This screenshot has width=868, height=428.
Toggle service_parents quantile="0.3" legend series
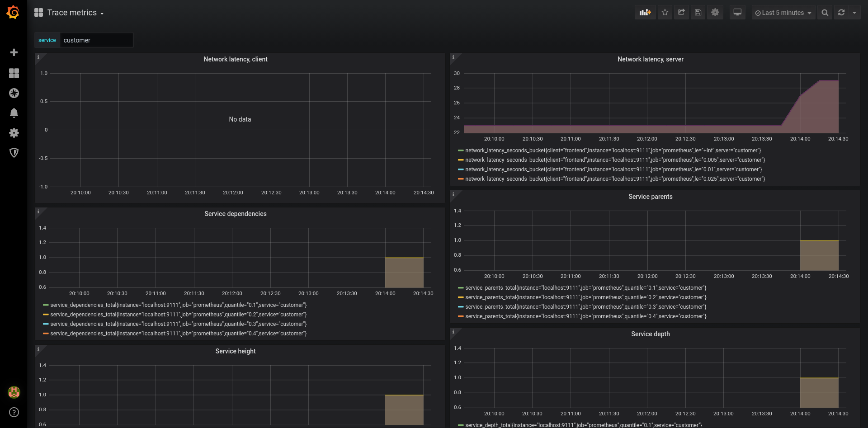(x=586, y=307)
